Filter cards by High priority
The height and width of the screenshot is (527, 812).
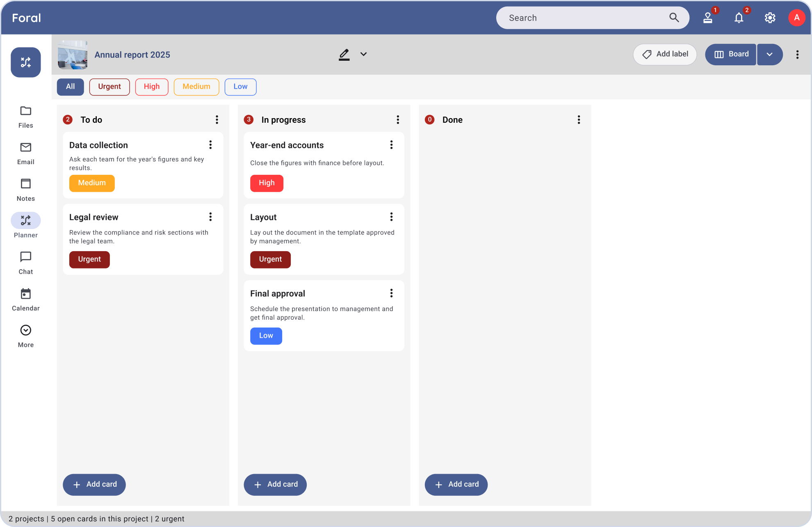click(x=152, y=87)
